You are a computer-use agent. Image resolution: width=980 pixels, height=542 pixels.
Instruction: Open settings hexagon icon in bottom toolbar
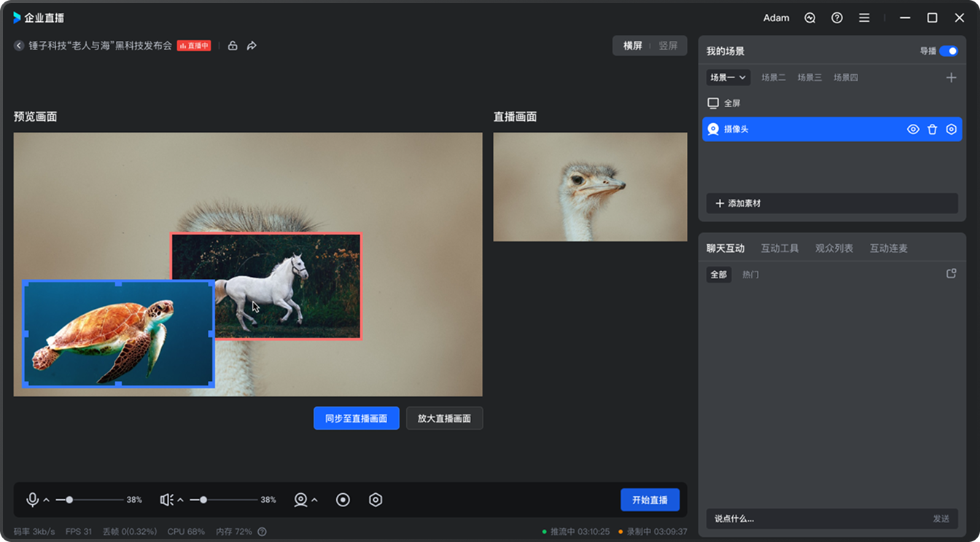pyautogui.click(x=376, y=500)
